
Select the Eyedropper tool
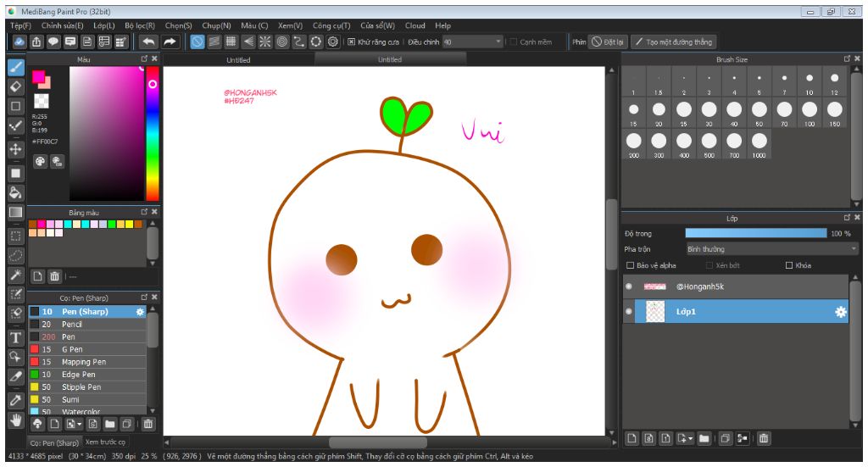(15, 399)
